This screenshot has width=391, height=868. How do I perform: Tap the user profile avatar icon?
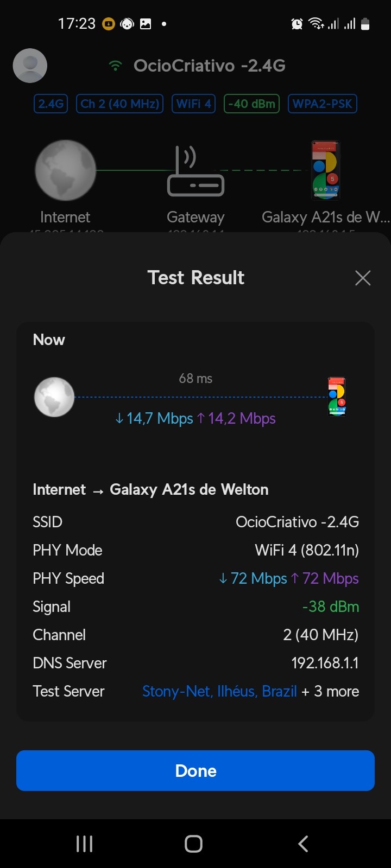(x=30, y=66)
